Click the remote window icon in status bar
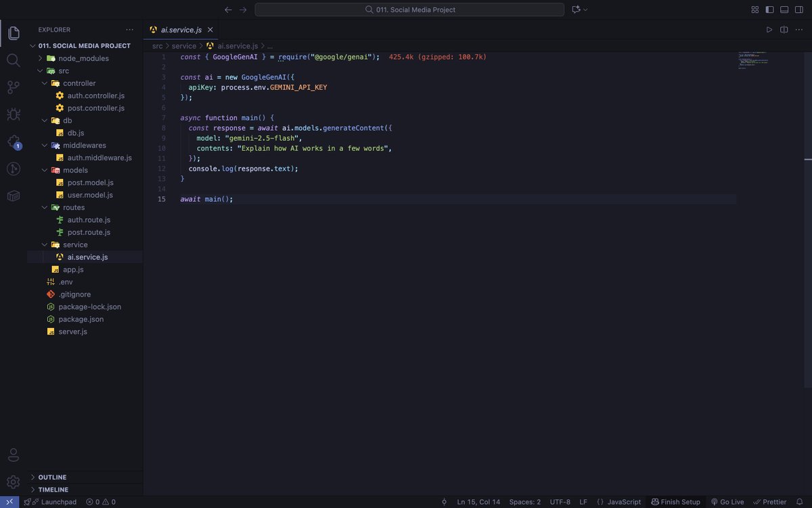This screenshot has height=508, width=812. coord(9,502)
